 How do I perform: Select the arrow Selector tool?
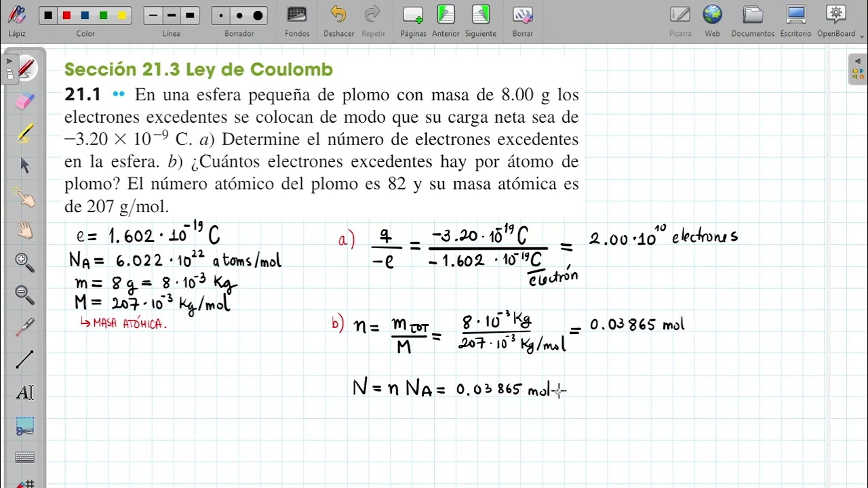point(25,165)
